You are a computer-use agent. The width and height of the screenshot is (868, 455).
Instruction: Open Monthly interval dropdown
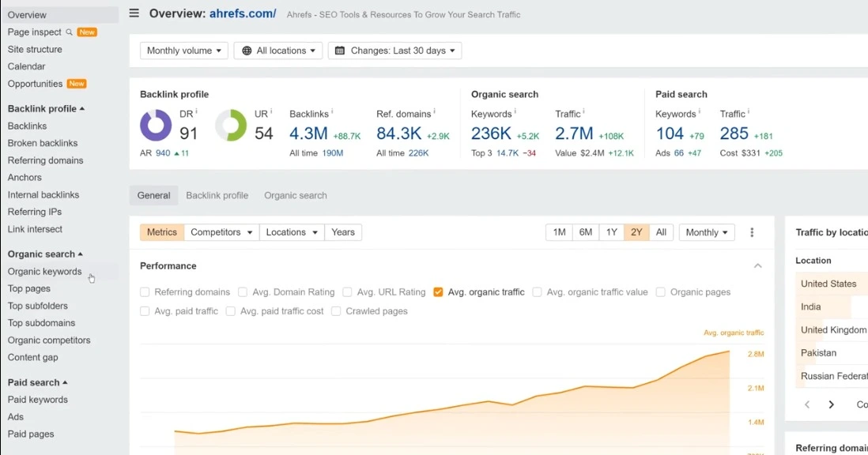tap(707, 232)
